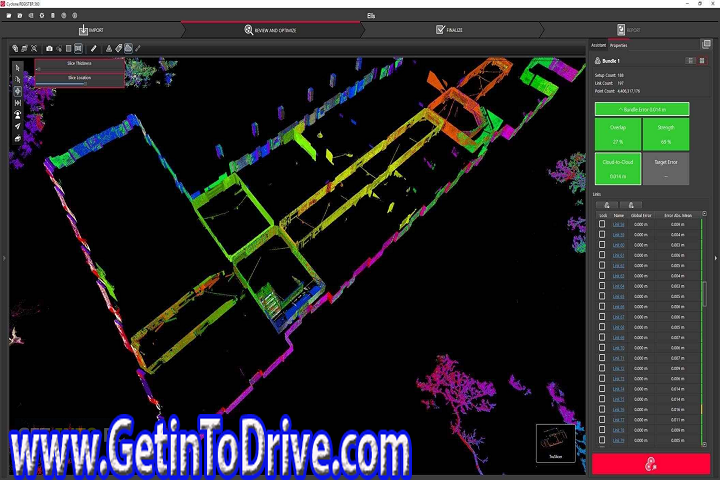Open the Link 77 hyperlink

(x=619, y=420)
